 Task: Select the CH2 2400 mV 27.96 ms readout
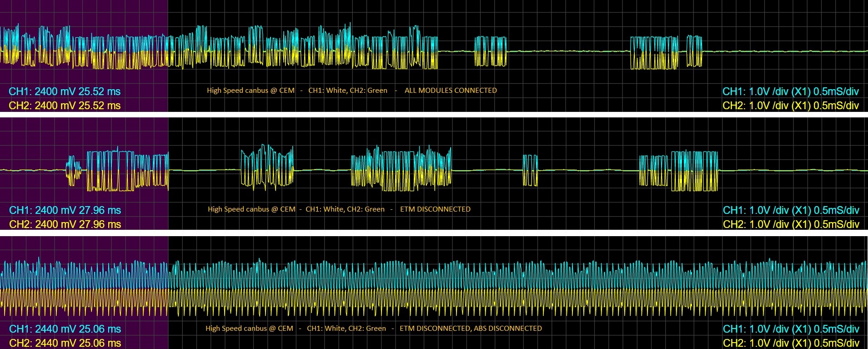(x=65, y=224)
